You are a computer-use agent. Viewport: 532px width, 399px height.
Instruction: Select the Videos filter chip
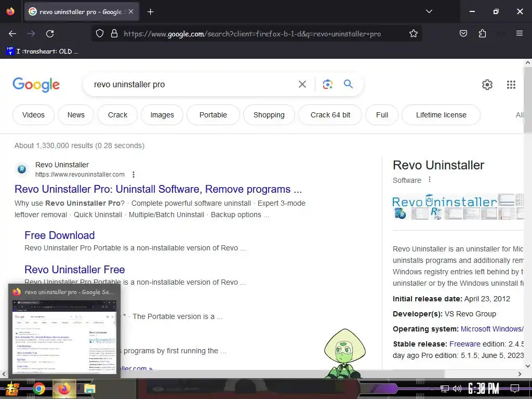[x=33, y=115]
